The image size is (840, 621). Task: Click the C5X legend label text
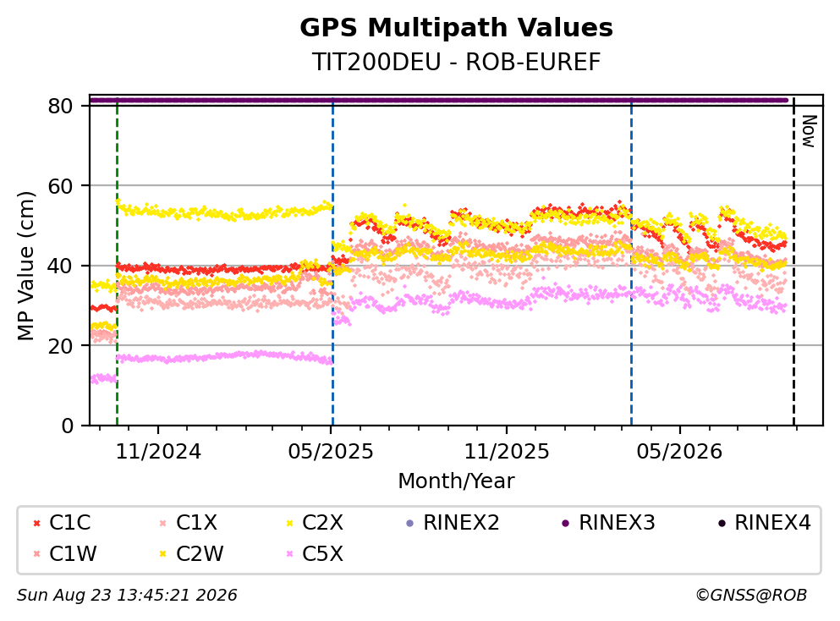[322, 554]
